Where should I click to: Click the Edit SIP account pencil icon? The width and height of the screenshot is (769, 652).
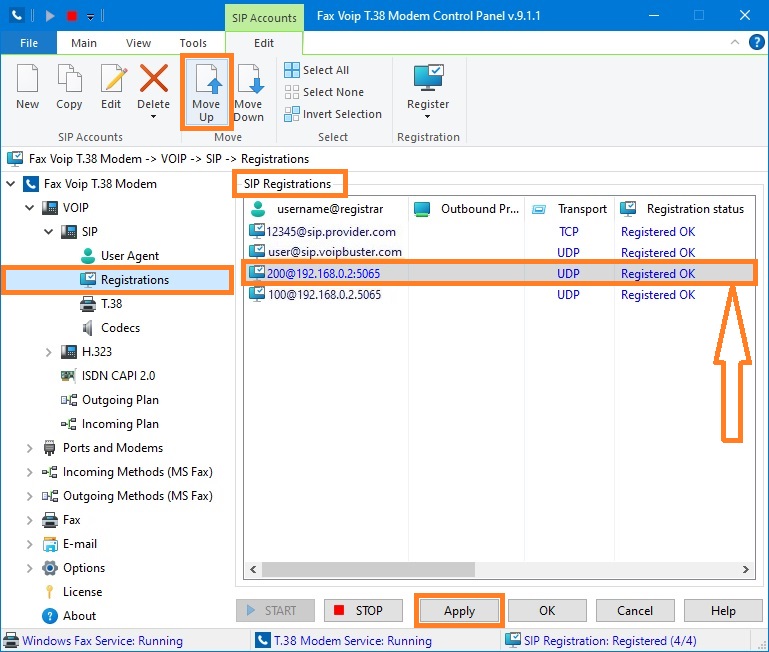click(114, 78)
